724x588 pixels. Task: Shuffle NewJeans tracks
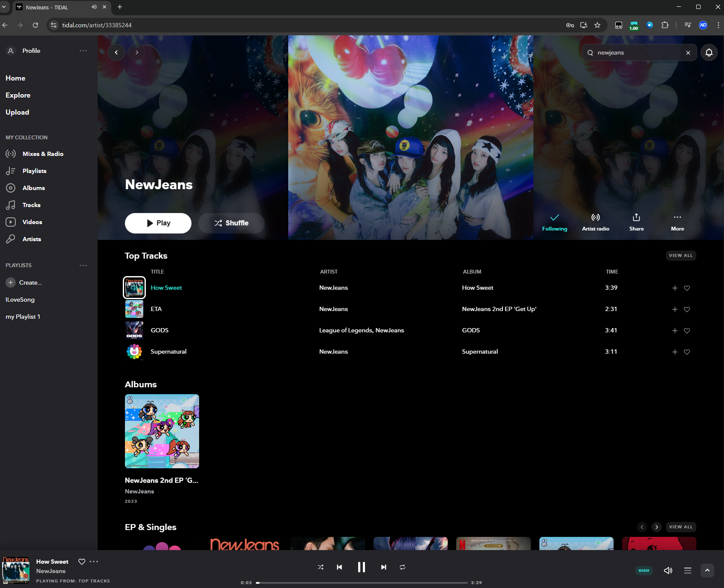232,223
